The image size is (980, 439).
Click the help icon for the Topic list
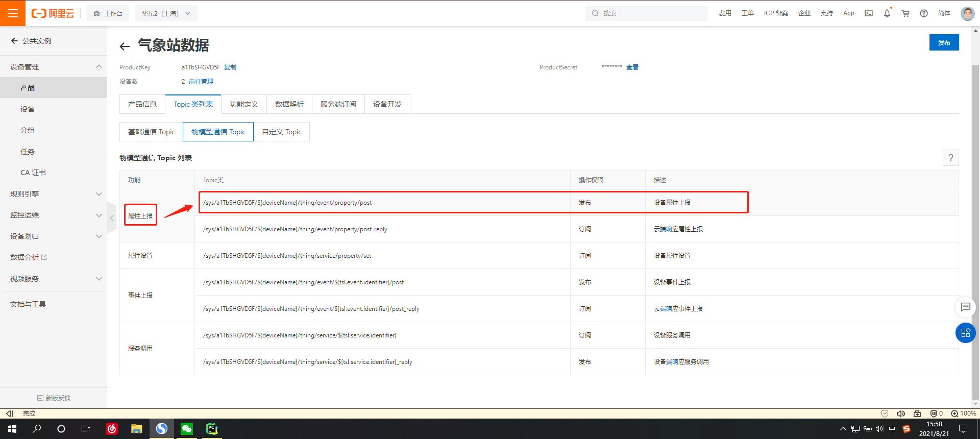[x=950, y=158]
